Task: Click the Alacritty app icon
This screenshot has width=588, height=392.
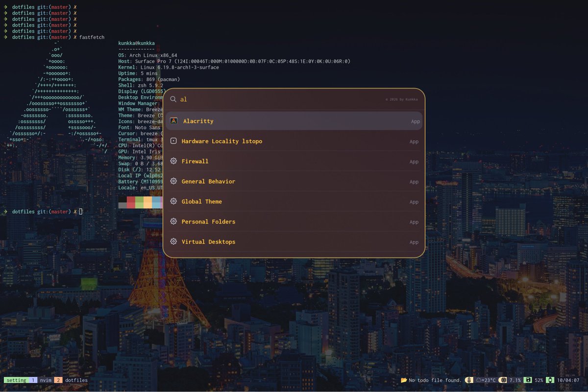Action: coord(173,121)
